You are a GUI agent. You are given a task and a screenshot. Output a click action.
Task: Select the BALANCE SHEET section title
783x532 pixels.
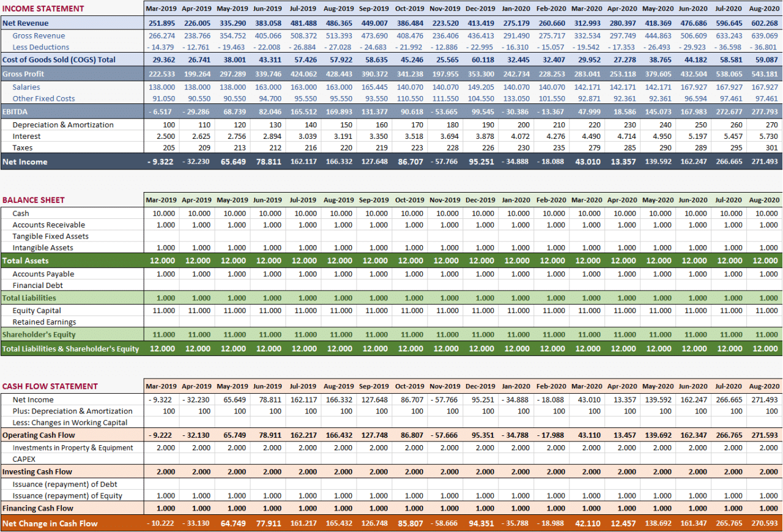point(33,200)
